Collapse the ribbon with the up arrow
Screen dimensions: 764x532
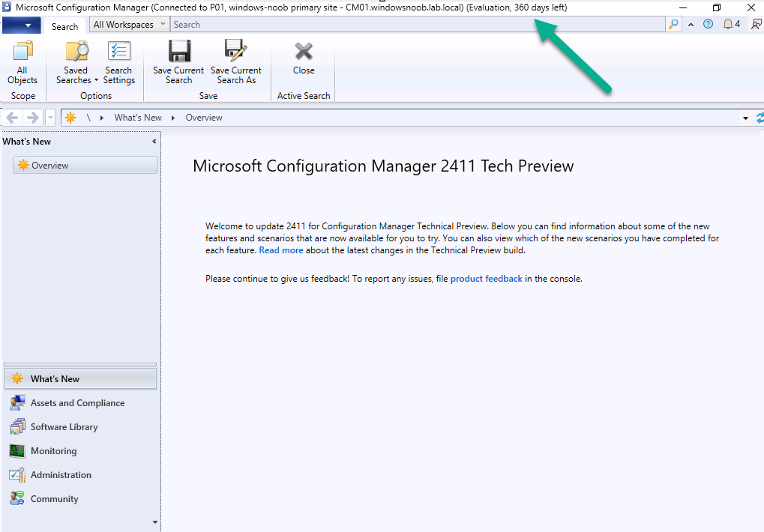point(691,24)
